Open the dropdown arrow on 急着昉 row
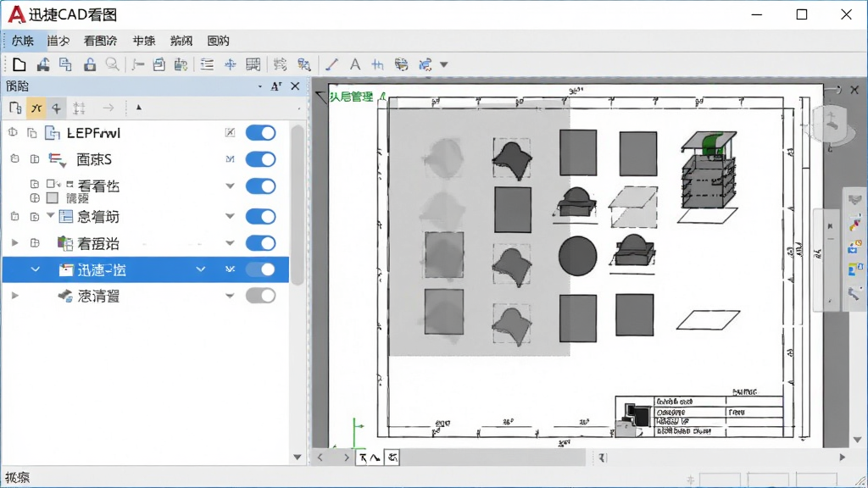This screenshot has width=868, height=488. pyautogui.click(x=230, y=216)
